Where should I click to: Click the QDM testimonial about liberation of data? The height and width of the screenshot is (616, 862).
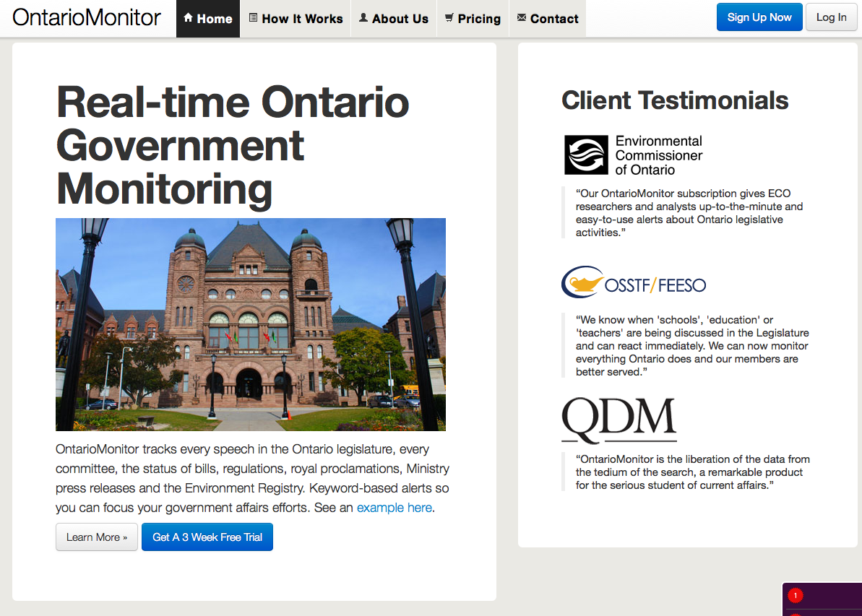click(x=693, y=472)
